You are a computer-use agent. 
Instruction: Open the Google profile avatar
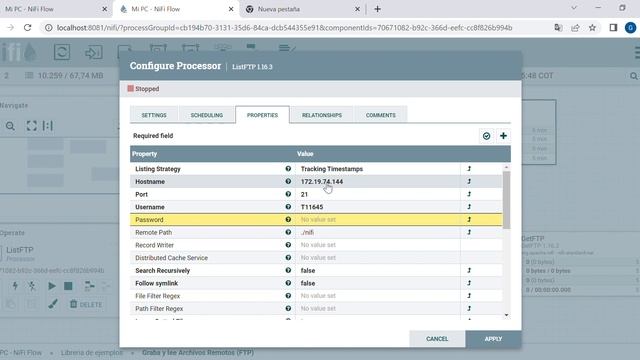coord(630,27)
